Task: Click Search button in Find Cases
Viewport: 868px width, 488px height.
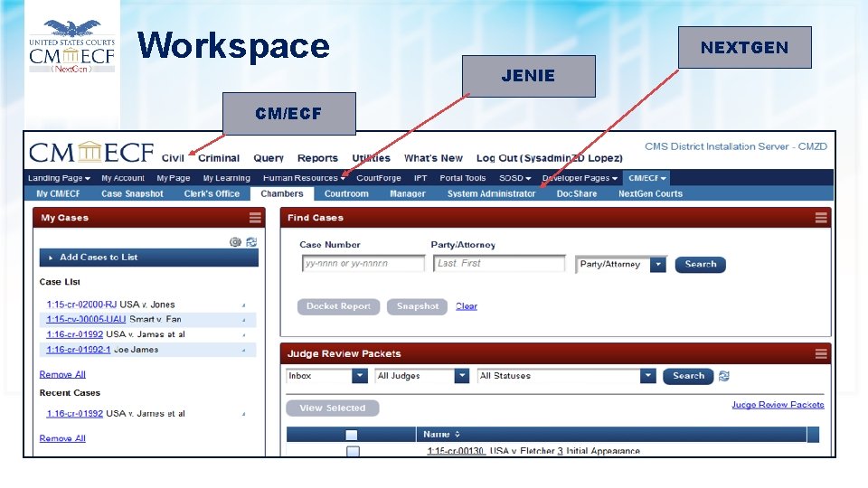Action: [x=700, y=265]
